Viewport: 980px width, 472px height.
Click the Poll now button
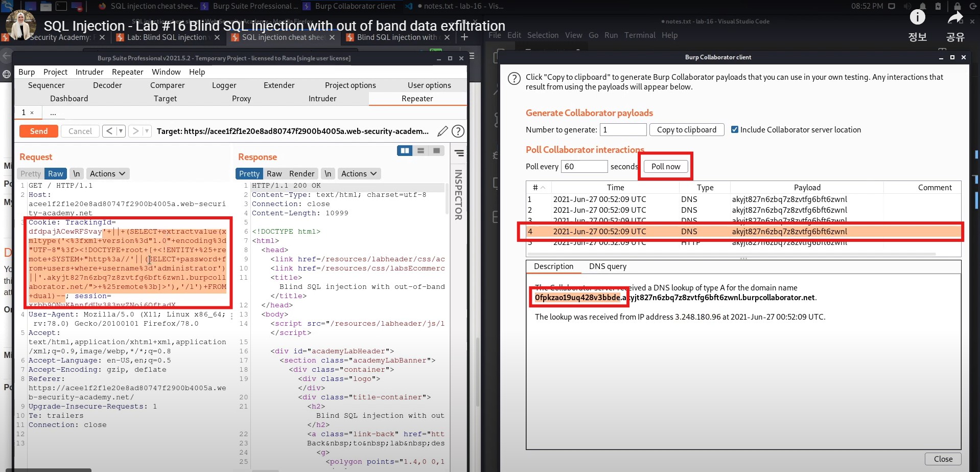tap(666, 167)
